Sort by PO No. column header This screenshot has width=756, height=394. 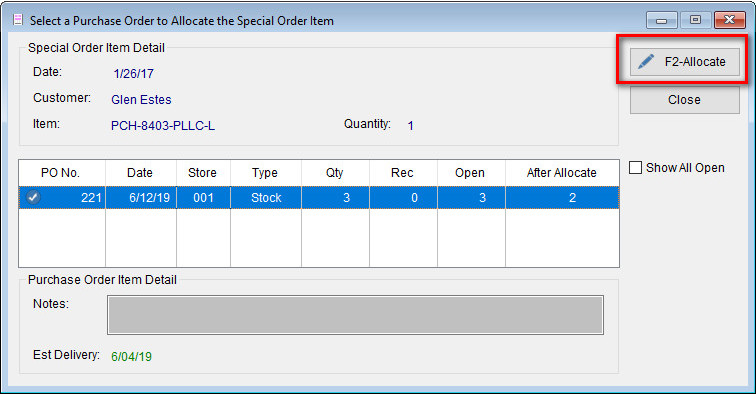[x=62, y=173]
